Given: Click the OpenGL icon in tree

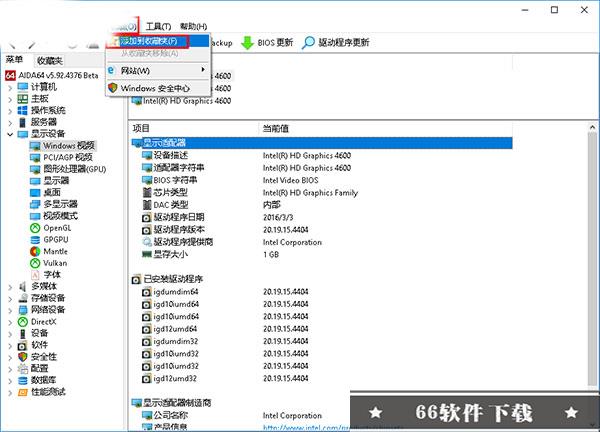Looking at the screenshot, I should [35, 228].
